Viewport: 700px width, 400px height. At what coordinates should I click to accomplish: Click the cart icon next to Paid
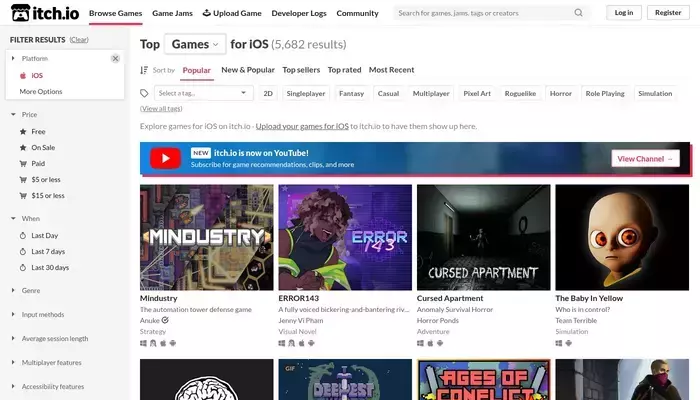click(x=23, y=163)
